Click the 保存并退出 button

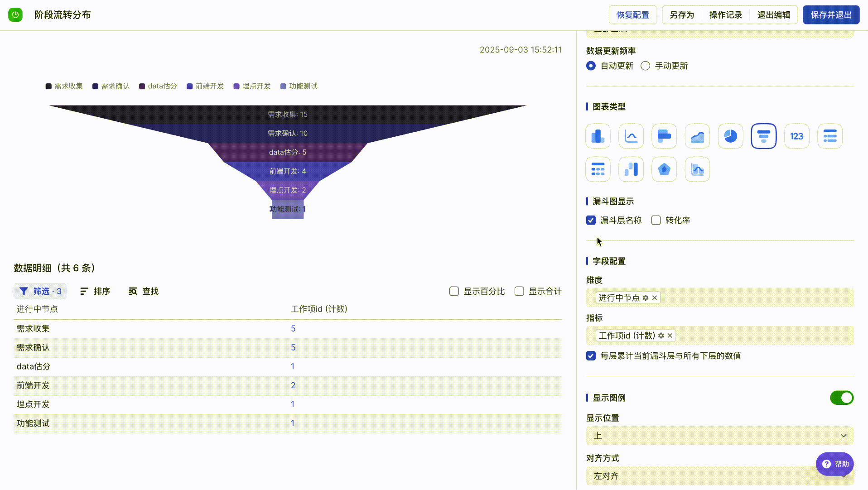831,15
